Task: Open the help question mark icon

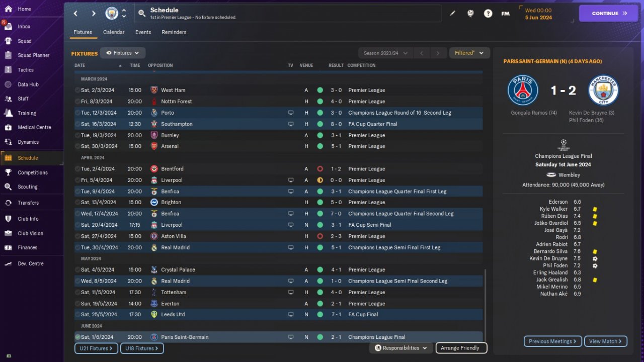Action: click(x=488, y=14)
